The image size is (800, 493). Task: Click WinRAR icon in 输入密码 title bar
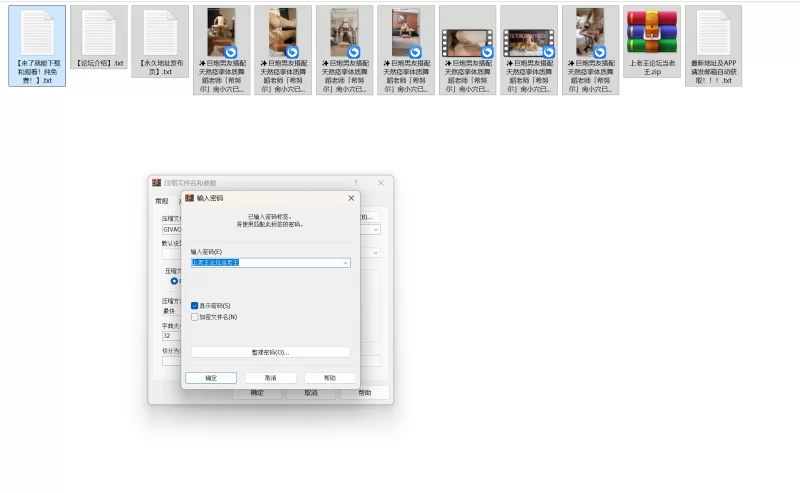click(x=189, y=198)
